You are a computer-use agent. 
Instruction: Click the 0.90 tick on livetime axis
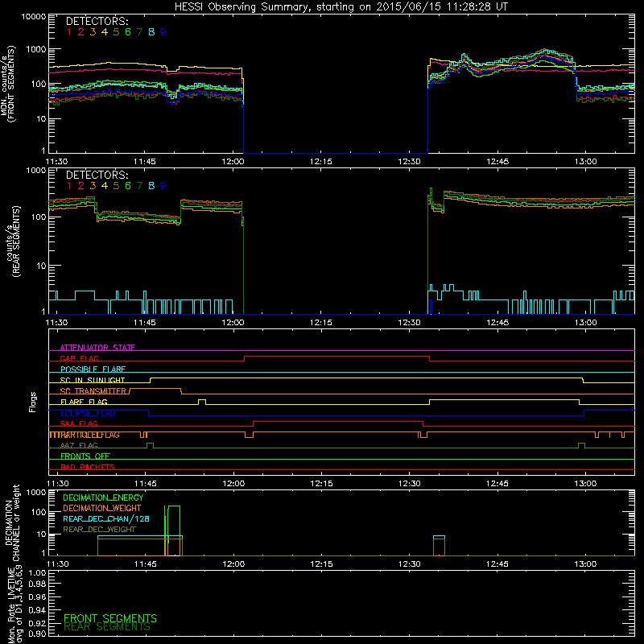[37, 634]
